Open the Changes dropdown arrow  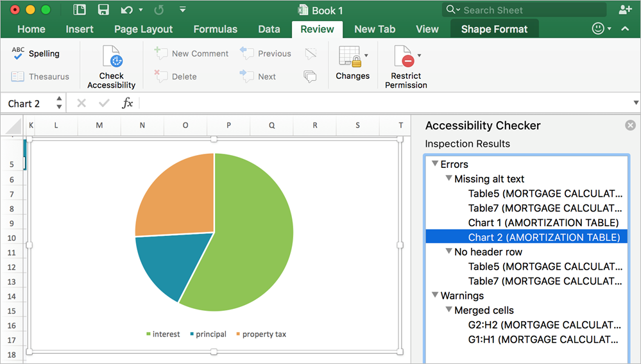point(366,55)
